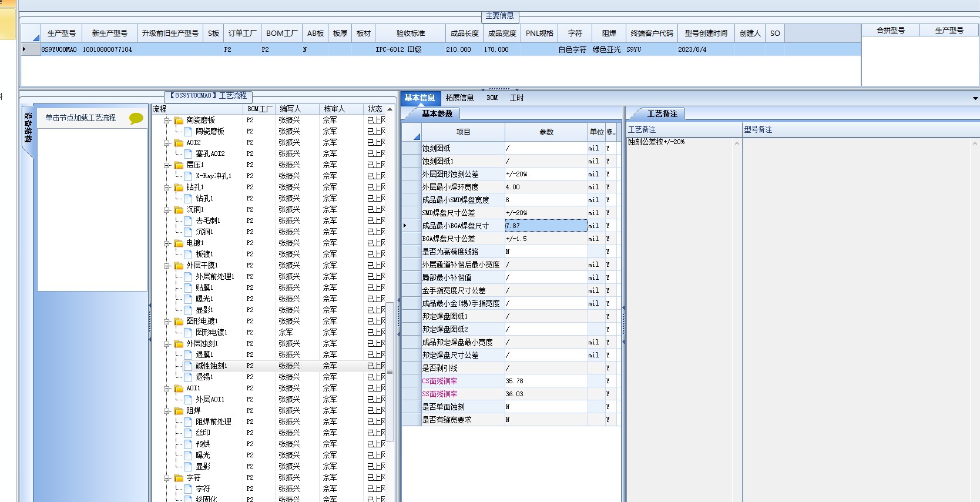Click the 电镀1 folder icon
The width and height of the screenshot is (980, 502).
[x=179, y=243]
